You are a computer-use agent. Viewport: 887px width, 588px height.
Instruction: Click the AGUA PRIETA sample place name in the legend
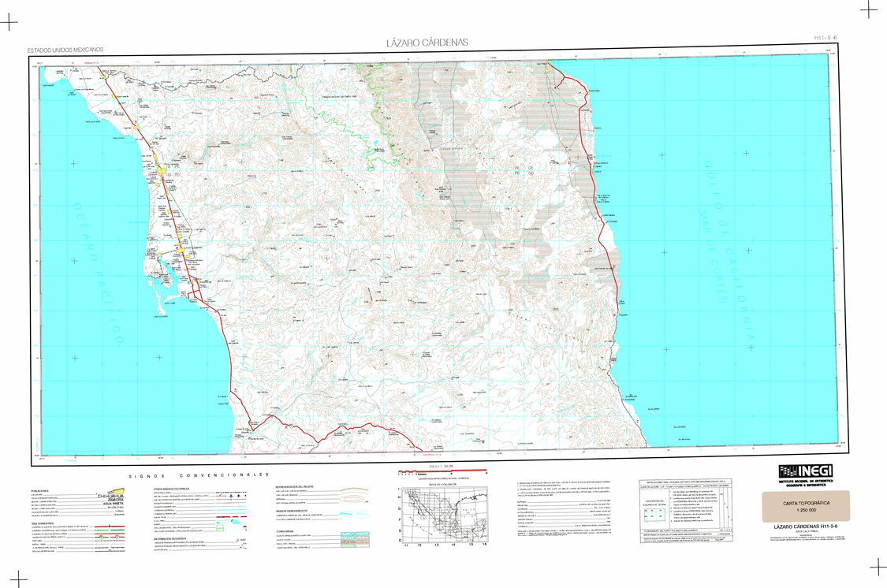(113, 504)
